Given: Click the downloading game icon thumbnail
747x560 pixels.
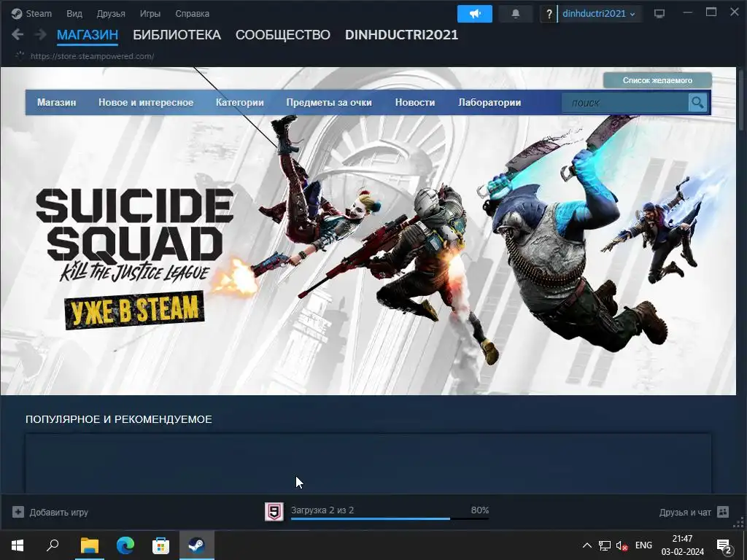Looking at the screenshot, I should point(274,512).
